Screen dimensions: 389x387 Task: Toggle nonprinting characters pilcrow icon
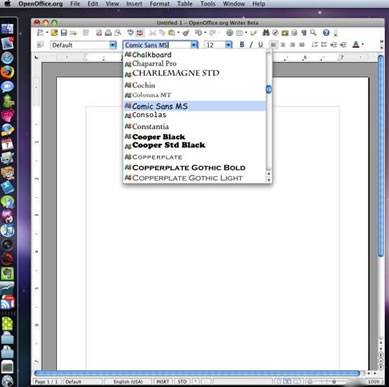coord(304,33)
